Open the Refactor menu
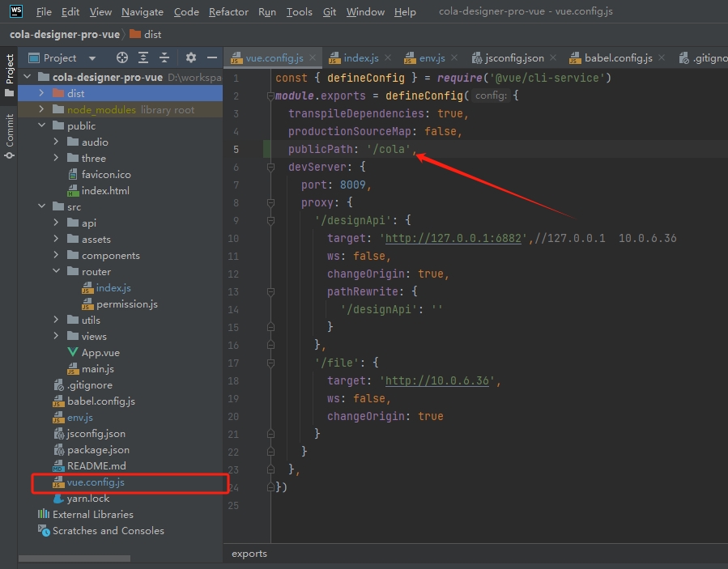Image resolution: width=728 pixels, height=569 pixels. tap(228, 11)
